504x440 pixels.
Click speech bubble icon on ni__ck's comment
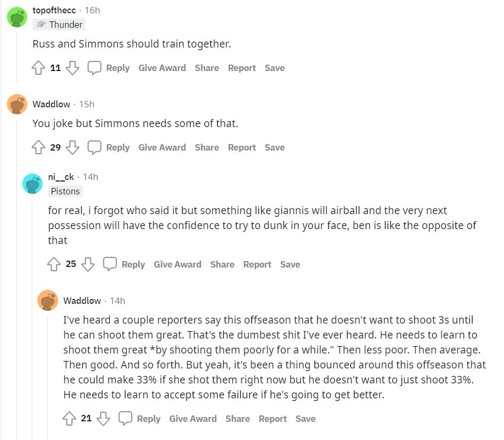pyautogui.click(x=110, y=264)
